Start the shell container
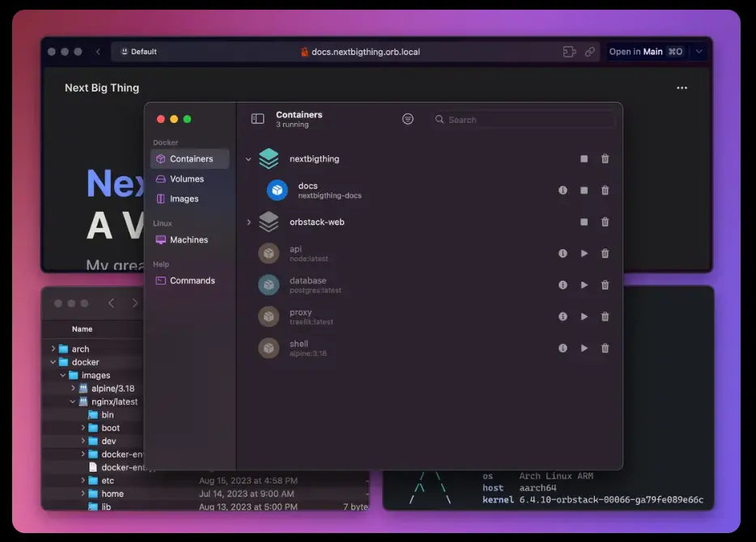 click(584, 349)
